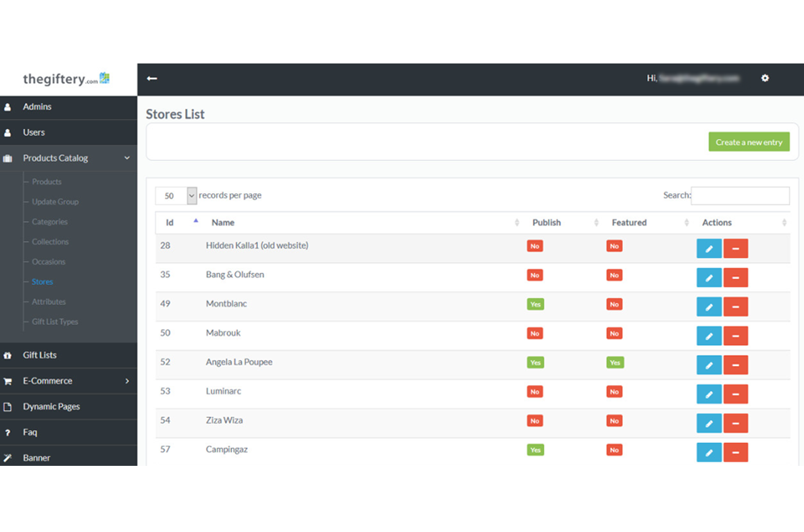
Task: Open Gift List Types in the sidebar
Action: coord(55,322)
